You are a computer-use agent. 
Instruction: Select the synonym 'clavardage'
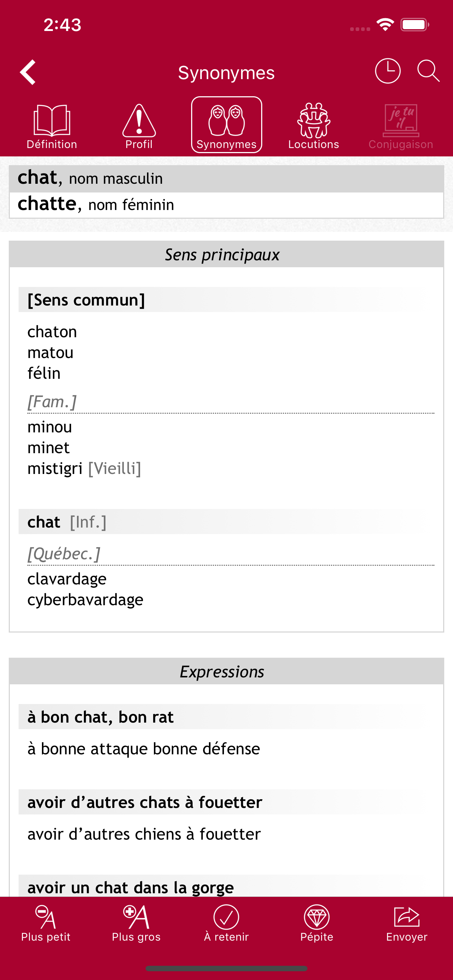(x=67, y=579)
